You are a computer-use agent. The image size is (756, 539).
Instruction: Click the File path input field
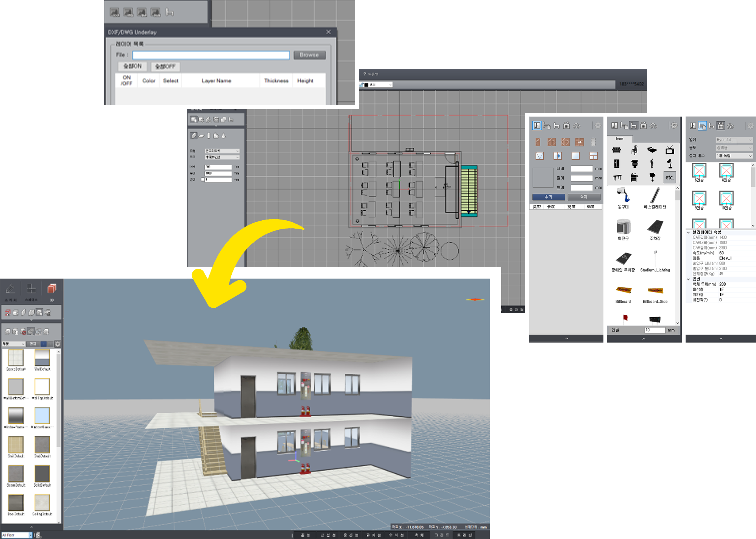coord(211,55)
